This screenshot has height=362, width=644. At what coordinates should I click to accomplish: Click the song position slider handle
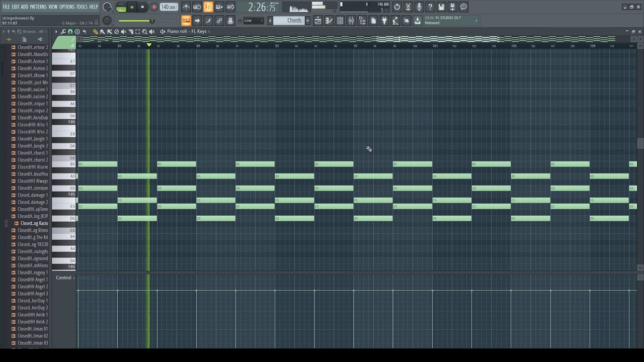coord(152,21)
